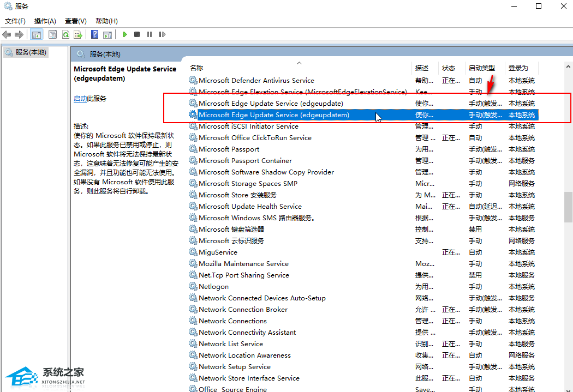Select 服务(本地) in the left tree
Image resolution: width=573 pixels, height=392 pixels.
coord(31,52)
